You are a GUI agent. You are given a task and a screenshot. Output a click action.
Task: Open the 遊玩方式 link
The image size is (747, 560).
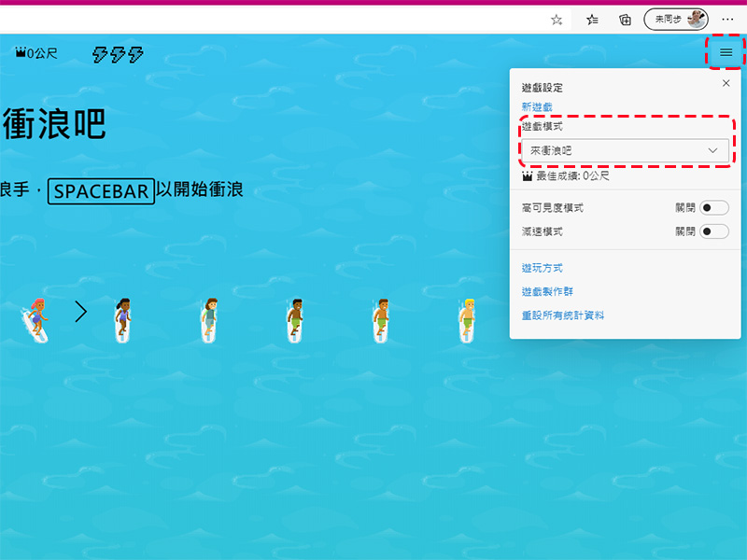point(542,268)
